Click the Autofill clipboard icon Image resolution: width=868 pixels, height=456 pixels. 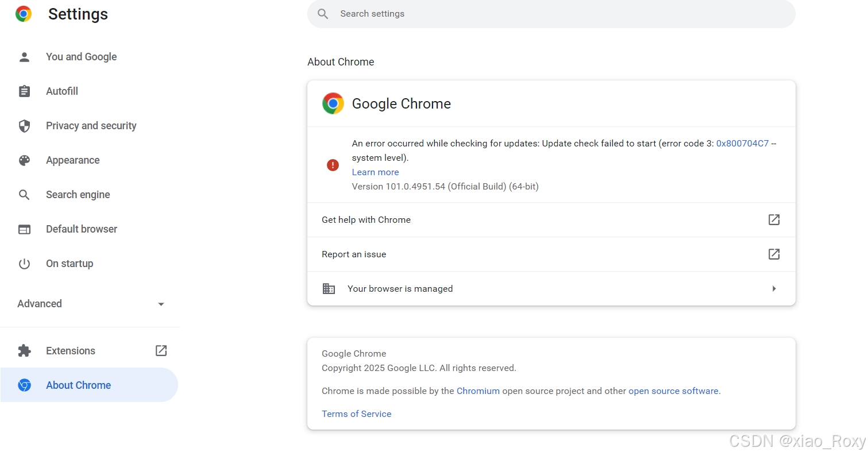click(24, 91)
